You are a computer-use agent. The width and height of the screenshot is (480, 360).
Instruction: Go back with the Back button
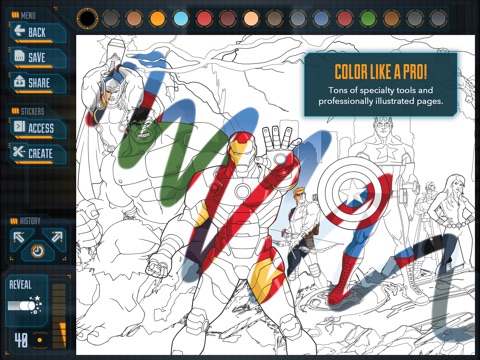tap(37, 33)
